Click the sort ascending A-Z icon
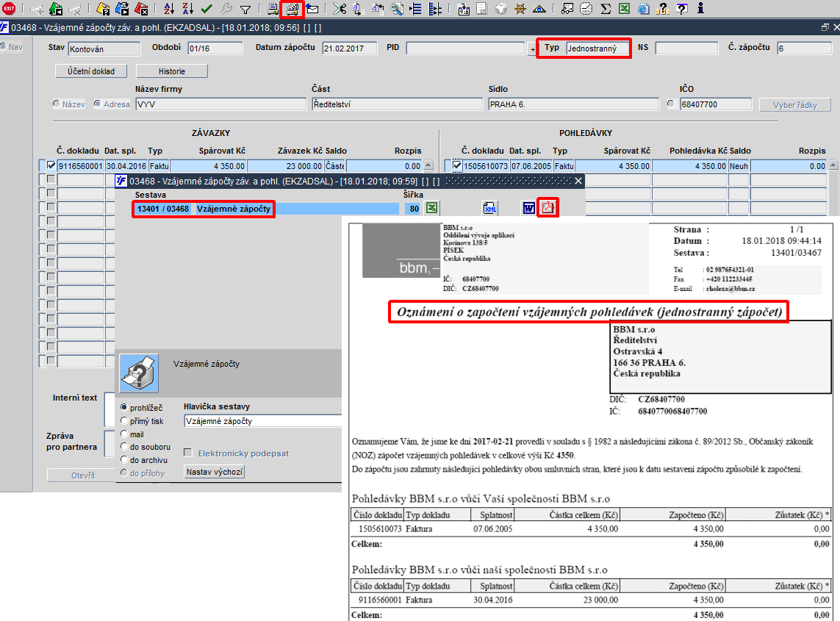 pyautogui.click(x=169, y=9)
